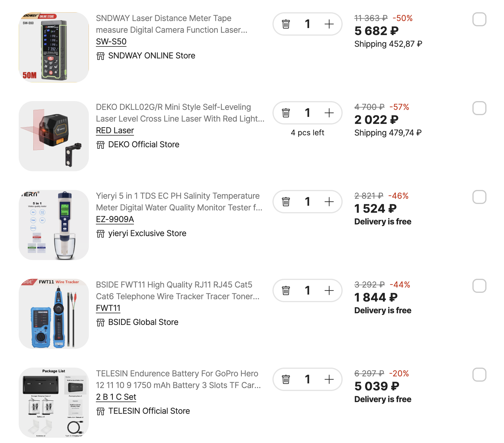The image size is (504, 443).
Task: Increase quantity of SNDWAY Laser Meter
Action: [x=329, y=24]
